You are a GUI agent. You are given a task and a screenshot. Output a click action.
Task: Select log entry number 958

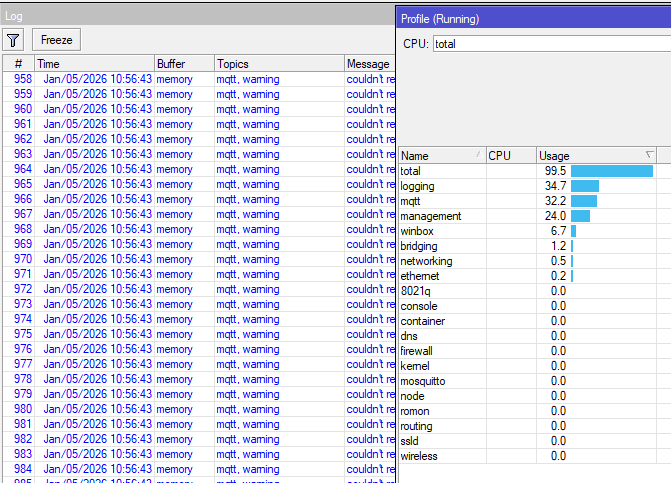click(x=199, y=79)
